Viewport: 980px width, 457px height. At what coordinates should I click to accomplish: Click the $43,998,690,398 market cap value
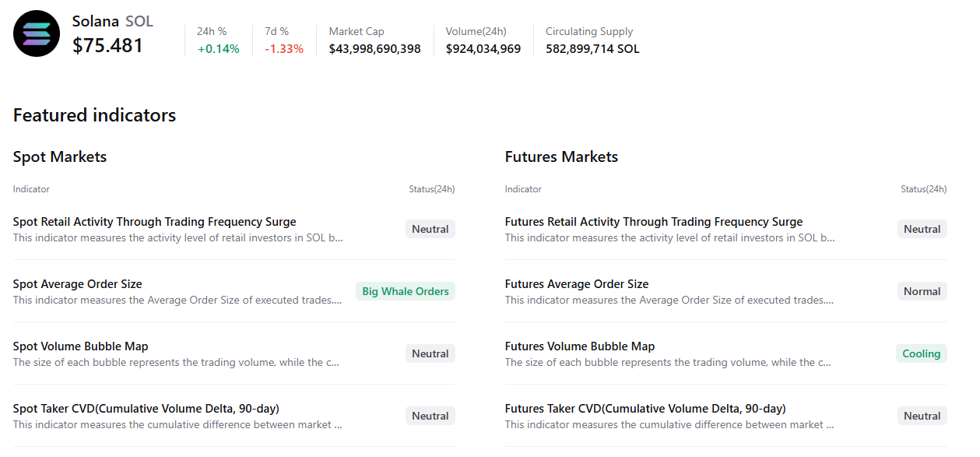click(375, 48)
